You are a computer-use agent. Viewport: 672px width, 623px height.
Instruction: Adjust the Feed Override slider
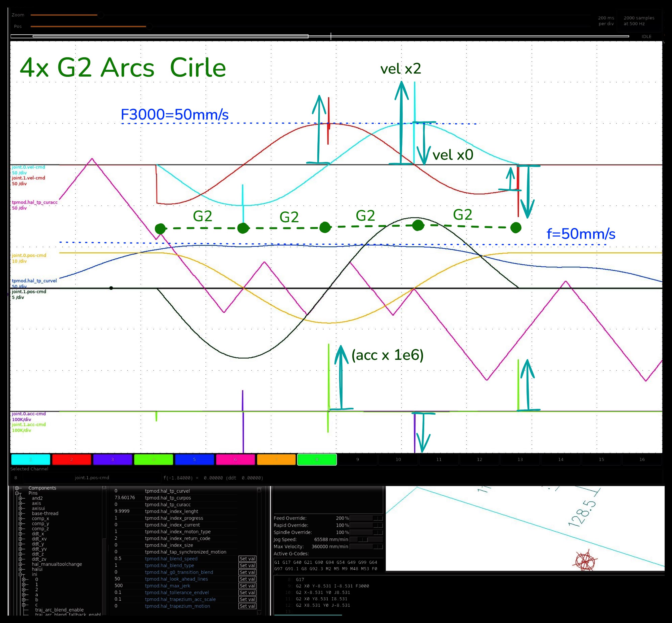click(366, 518)
